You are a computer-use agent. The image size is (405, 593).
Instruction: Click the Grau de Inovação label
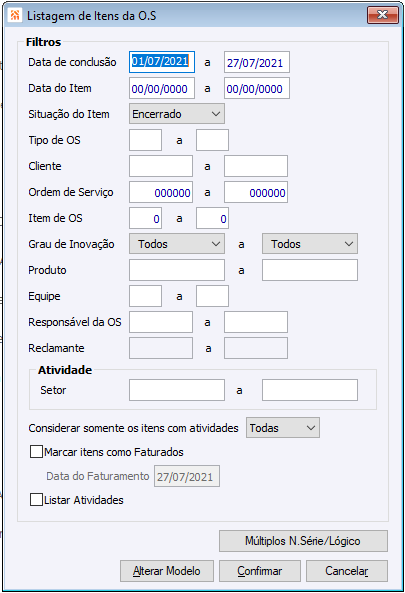pos(71,244)
